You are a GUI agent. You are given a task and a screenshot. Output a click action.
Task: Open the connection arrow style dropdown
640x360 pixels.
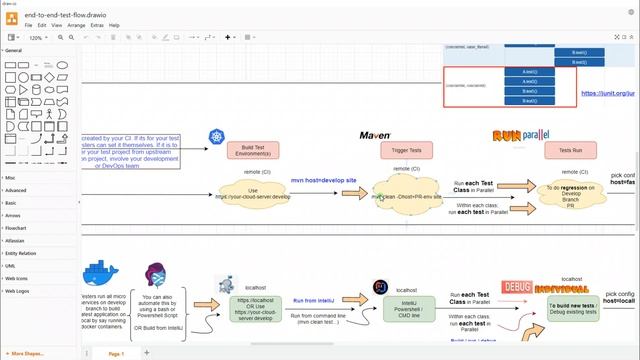click(x=193, y=37)
